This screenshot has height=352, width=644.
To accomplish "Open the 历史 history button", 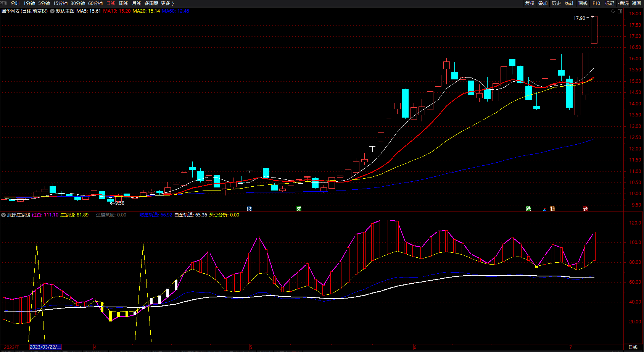I will [x=556, y=3].
